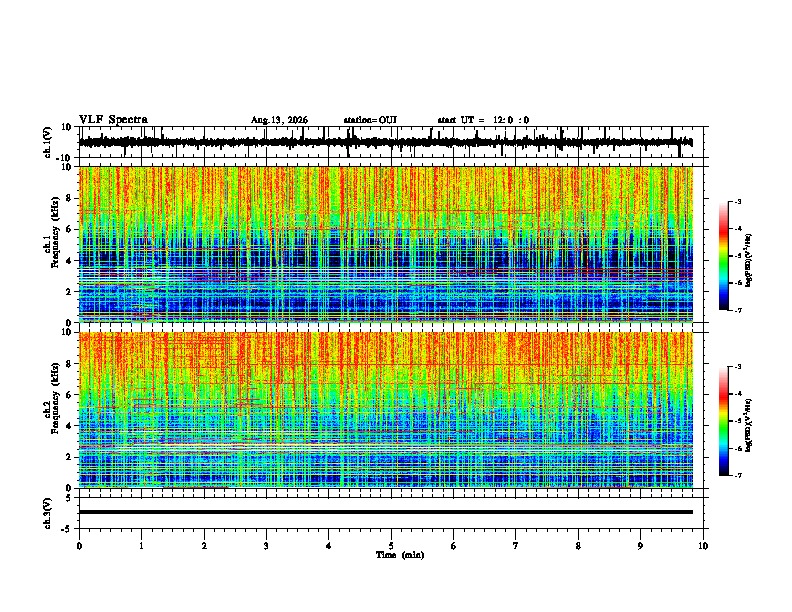This screenshot has height=612, width=792.
Task: Click time axis tick label "2"
Action: point(204,546)
